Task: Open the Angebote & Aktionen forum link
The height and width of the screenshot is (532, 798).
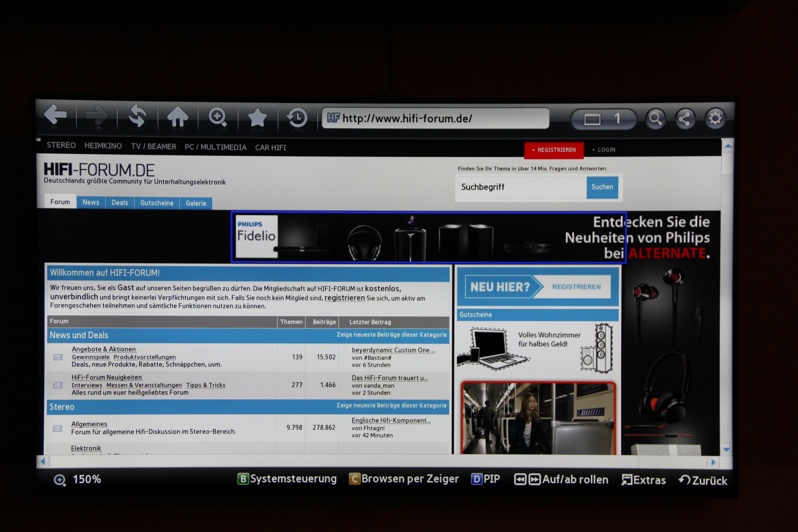Action: click(x=103, y=349)
